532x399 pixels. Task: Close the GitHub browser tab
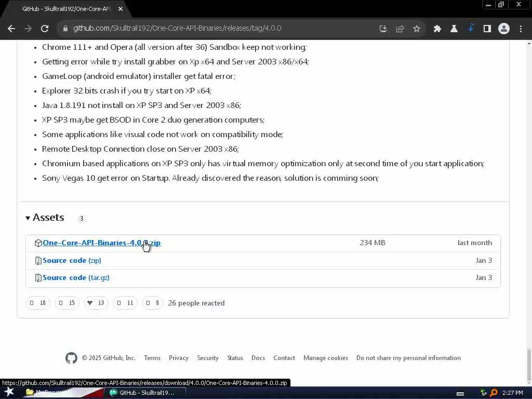coord(121,9)
